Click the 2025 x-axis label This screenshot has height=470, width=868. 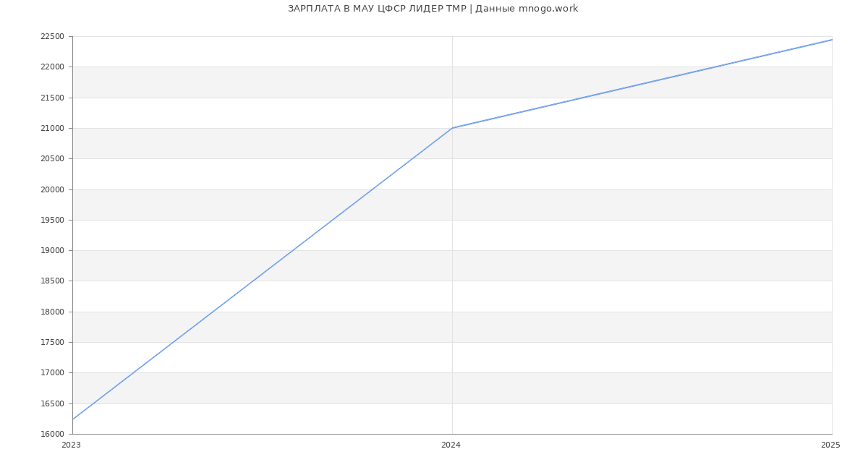830,445
